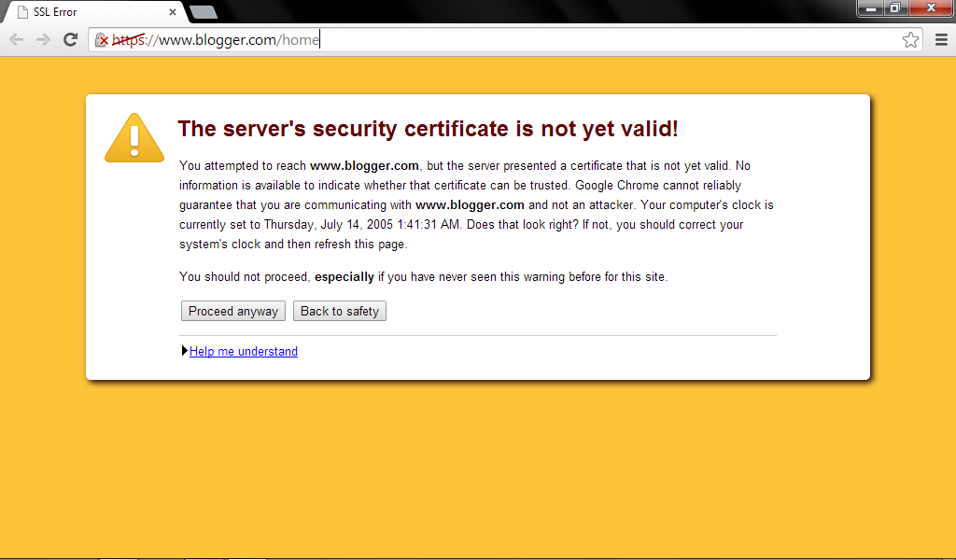Close the SSL Error tab

pos(173,11)
